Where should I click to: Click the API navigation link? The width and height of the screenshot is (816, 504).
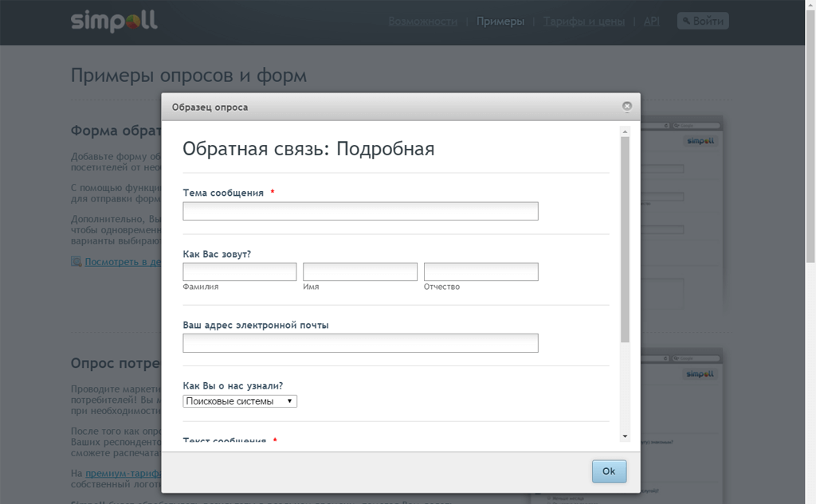click(x=651, y=21)
